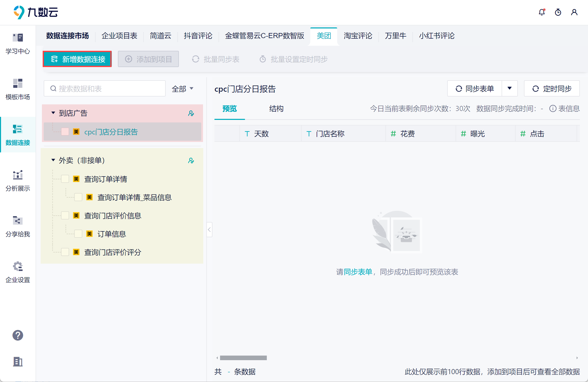Click scrollbar left arrow
This screenshot has width=588, height=382.
[217, 358]
